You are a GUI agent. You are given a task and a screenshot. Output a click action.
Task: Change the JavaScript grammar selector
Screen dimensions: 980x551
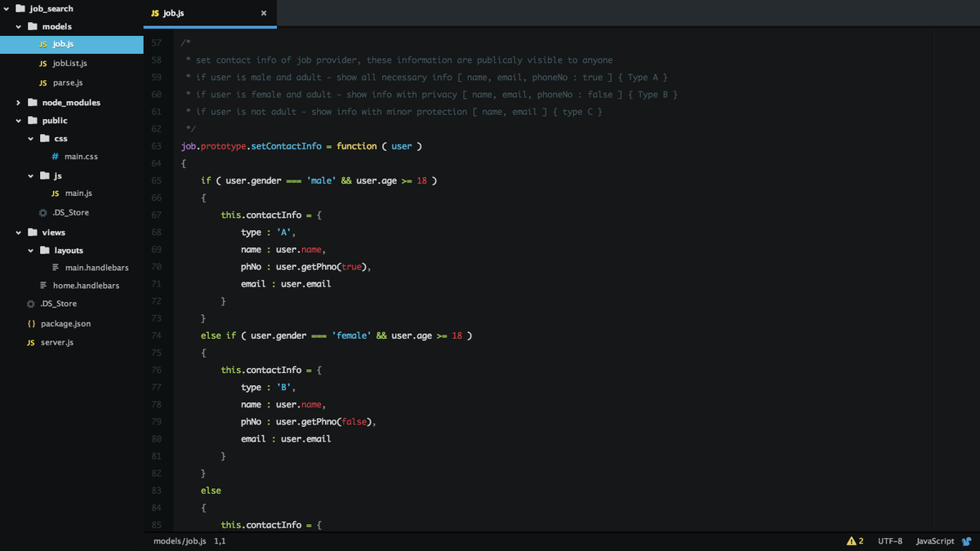pos(935,541)
